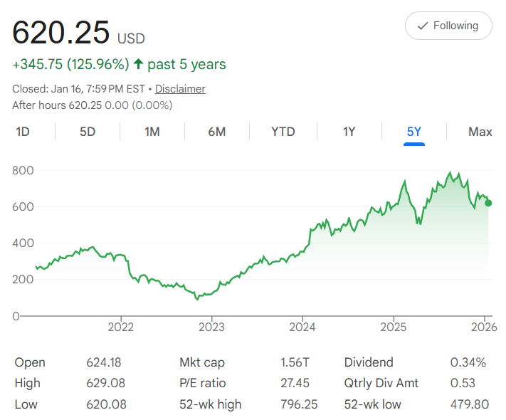This screenshot has width=506, height=420.
Task: Show the 1M chart range
Action: point(152,132)
